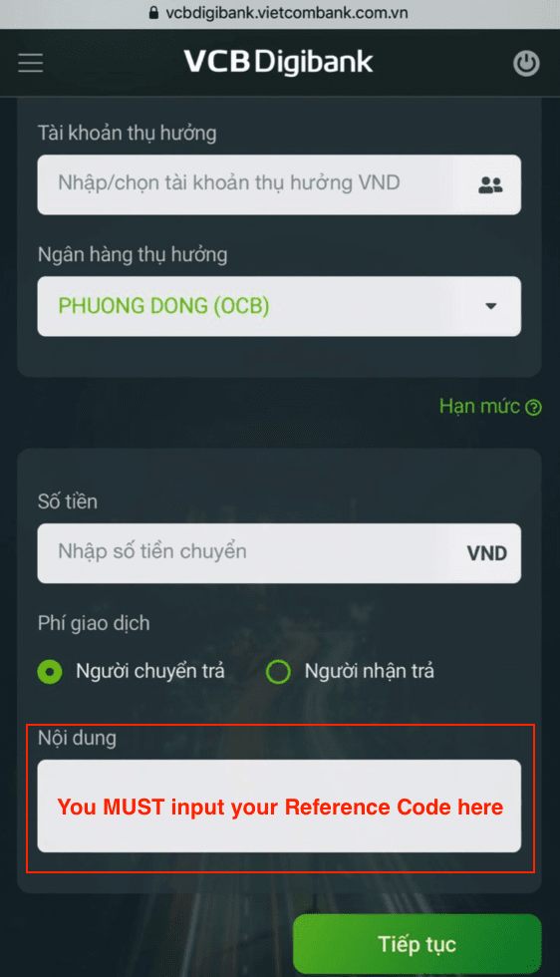The width and height of the screenshot is (560, 977).
Task: Focus the Tài khoản thụ hưởng account field
Action: (x=279, y=184)
